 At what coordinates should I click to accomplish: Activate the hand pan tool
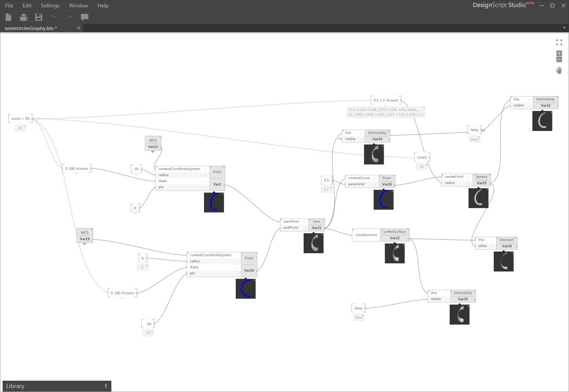point(559,70)
